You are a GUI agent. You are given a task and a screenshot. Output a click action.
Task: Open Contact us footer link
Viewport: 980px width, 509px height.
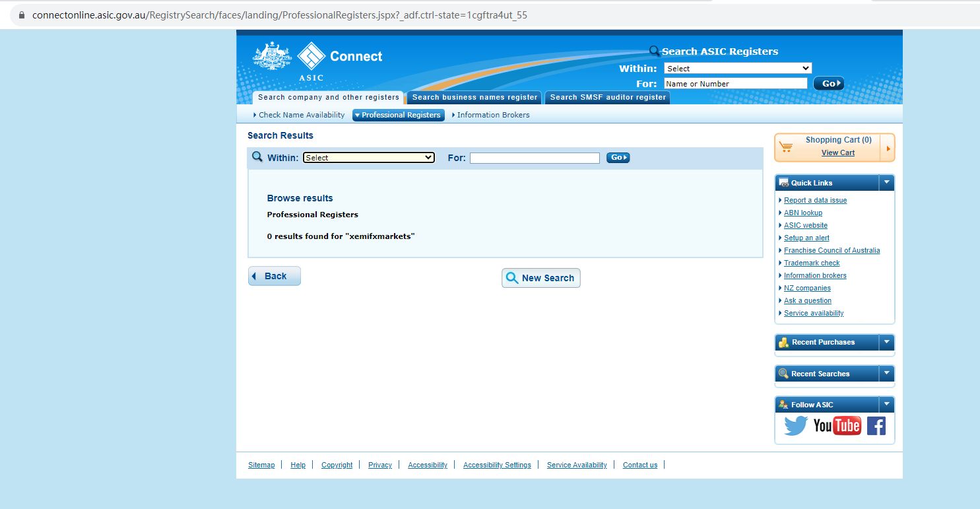pyautogui.click(x=640, y=465)
